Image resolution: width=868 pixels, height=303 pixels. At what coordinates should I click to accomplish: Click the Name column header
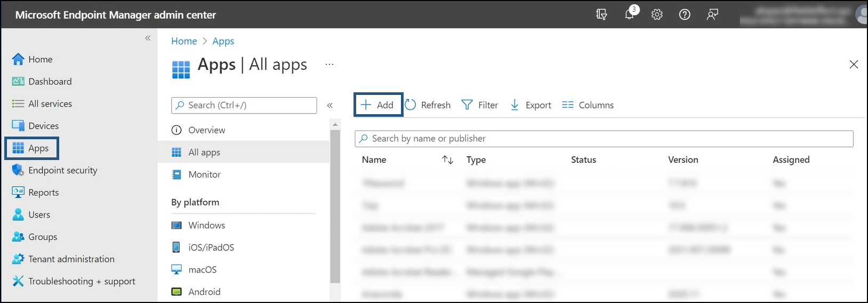pyautogui.click(x=374, y=160)
